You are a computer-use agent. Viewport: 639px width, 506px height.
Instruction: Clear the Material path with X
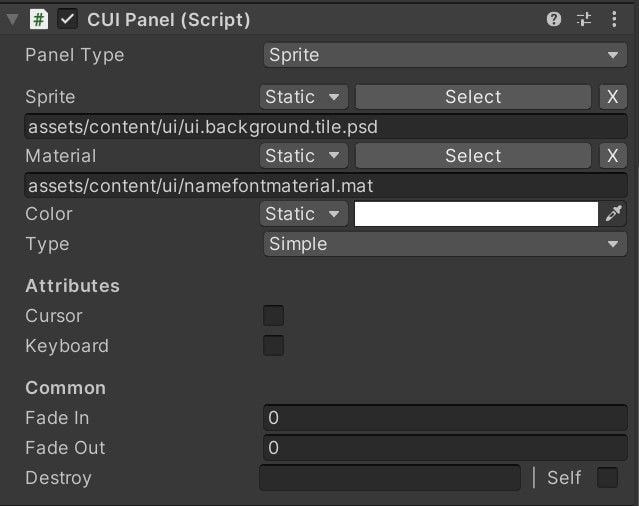pyautogui.click(x=613, y=156)
